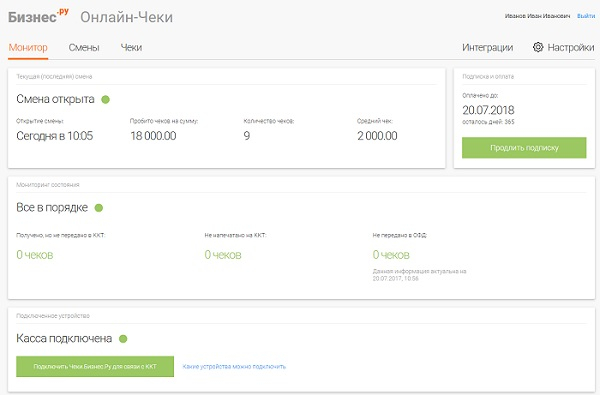
Task: Click the Все в порядке heading
Action: [52, 207]
